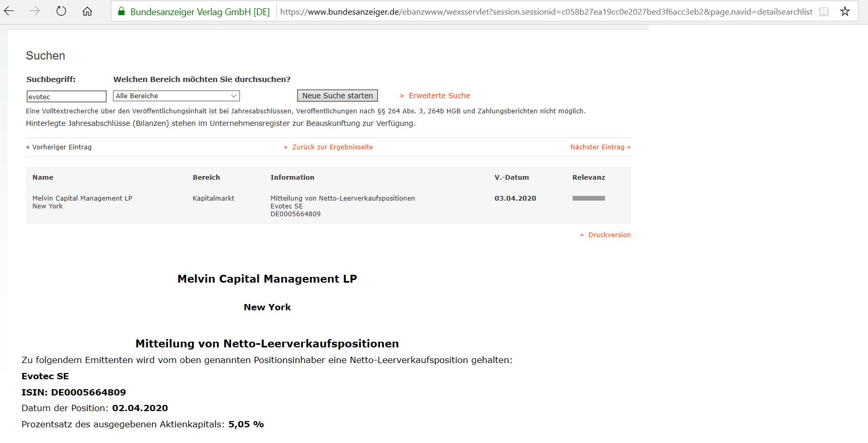Click the Suchbegriff field containing evotec
The height and width of the screenshot is (443, 868).
[66, 97]
